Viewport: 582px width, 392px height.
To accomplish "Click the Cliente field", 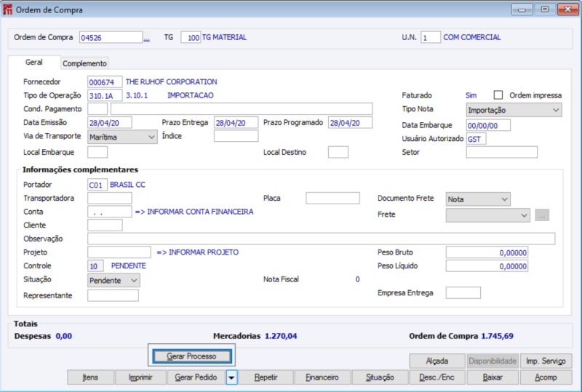I will tap(105, 225).
